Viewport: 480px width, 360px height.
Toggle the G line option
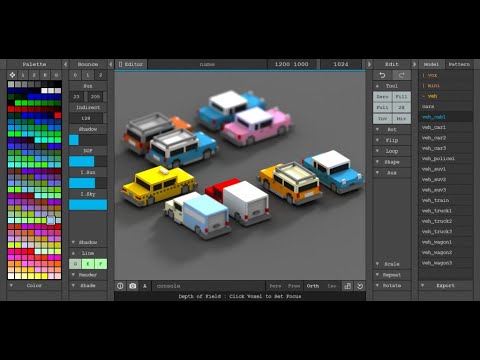75,264
